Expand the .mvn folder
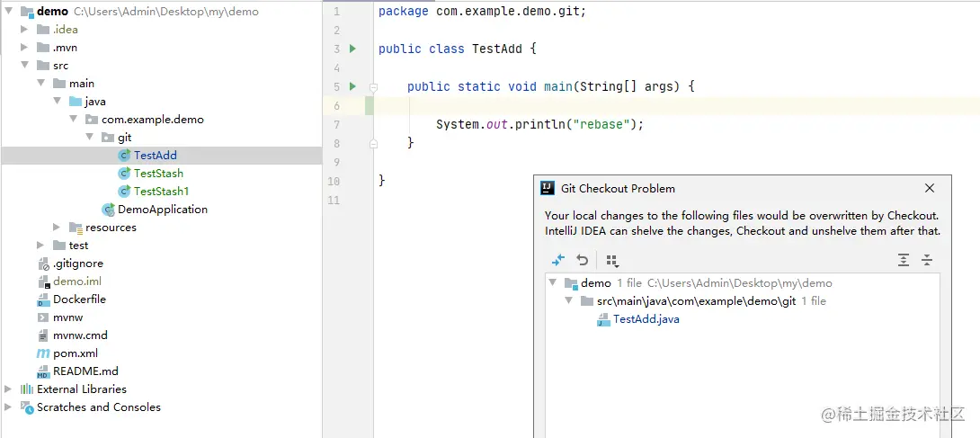The image size is (980, 438). coord(24,48)
